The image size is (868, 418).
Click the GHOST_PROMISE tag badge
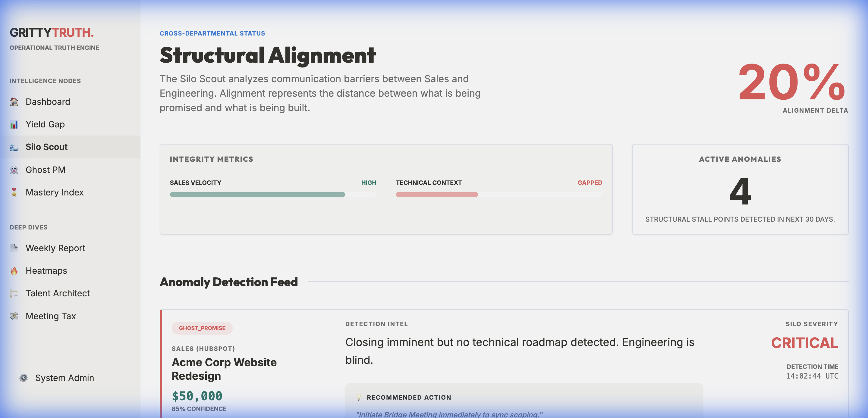click(x=202, y=328)
